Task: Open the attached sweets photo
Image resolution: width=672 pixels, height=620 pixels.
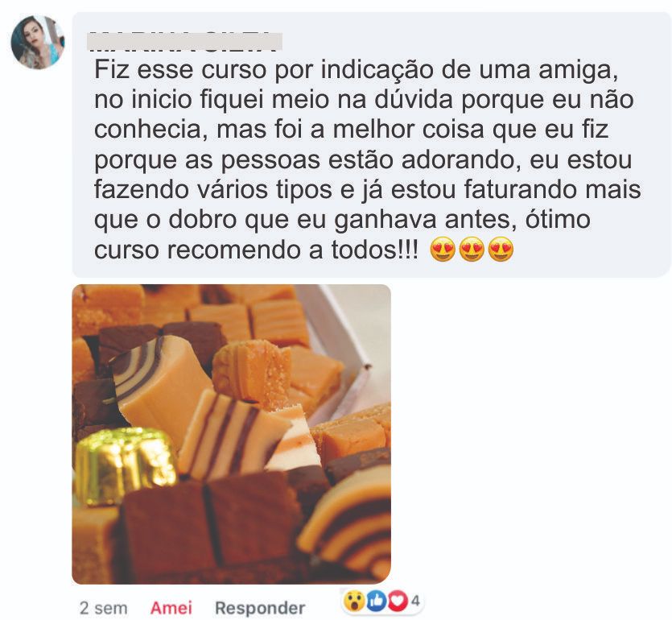Action: coord(232,434)
